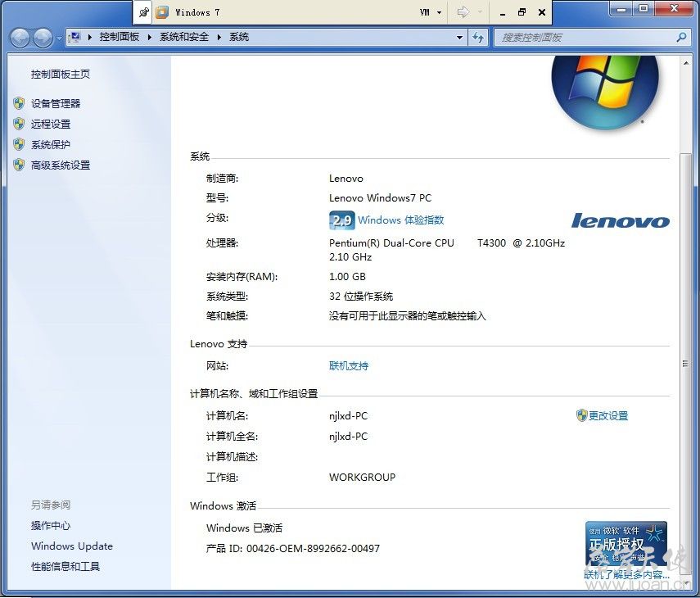Click 1.00 GB RAM value
The image size is (700, 598).
(347, 277)
